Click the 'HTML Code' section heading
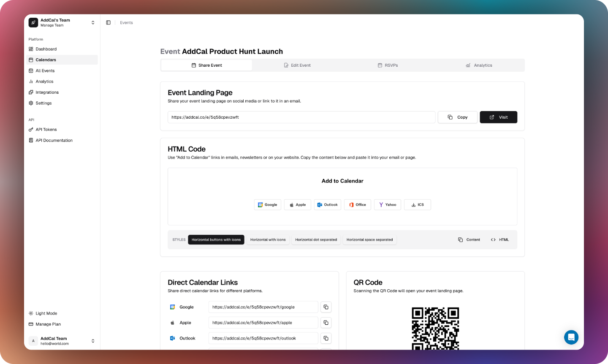Image resolution: width=608 pixels, height=364 pixels. tap(187, 149)
